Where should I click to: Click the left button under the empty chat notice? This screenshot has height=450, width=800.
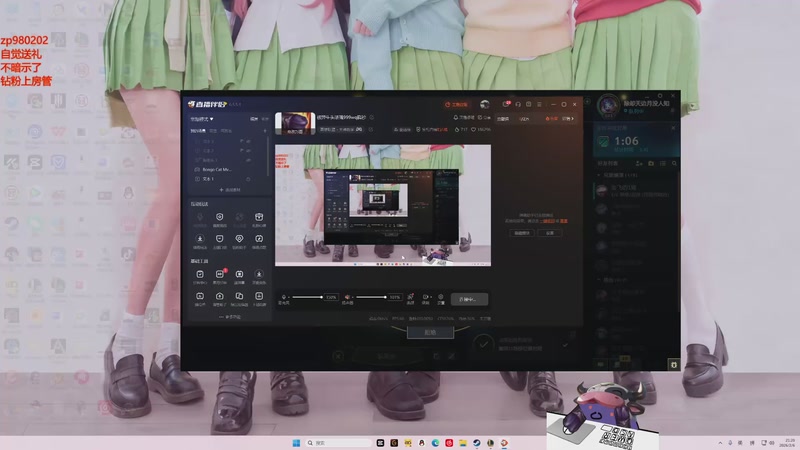pos(521,233)
